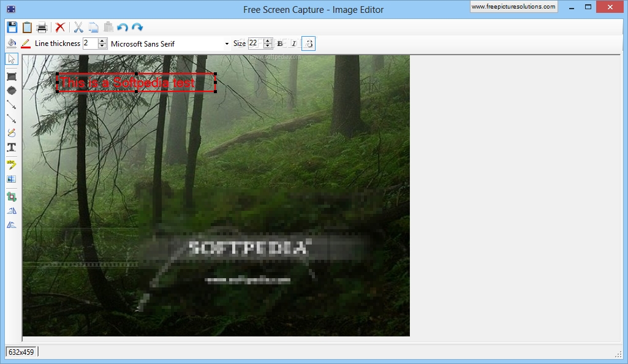The height and width of the screenshot is (364, 628).
Task: Close the Image Editor window
Action: point(610,7)
